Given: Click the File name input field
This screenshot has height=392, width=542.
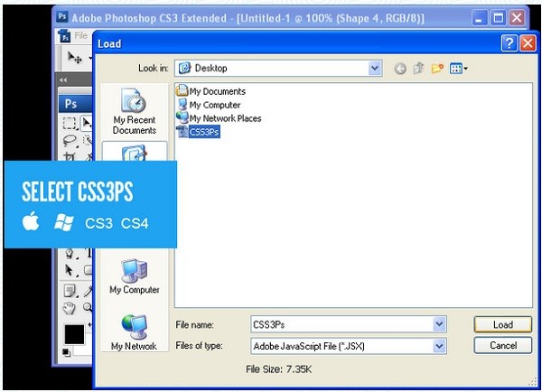Looking at the screenshot, I should pyautogui.click(x=341, y=324).
